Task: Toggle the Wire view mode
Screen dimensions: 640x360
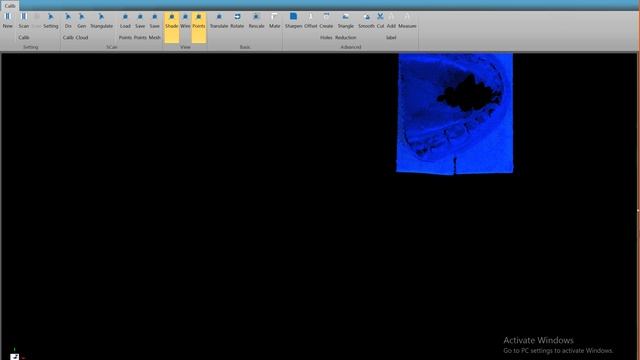Action: point(185,21)
